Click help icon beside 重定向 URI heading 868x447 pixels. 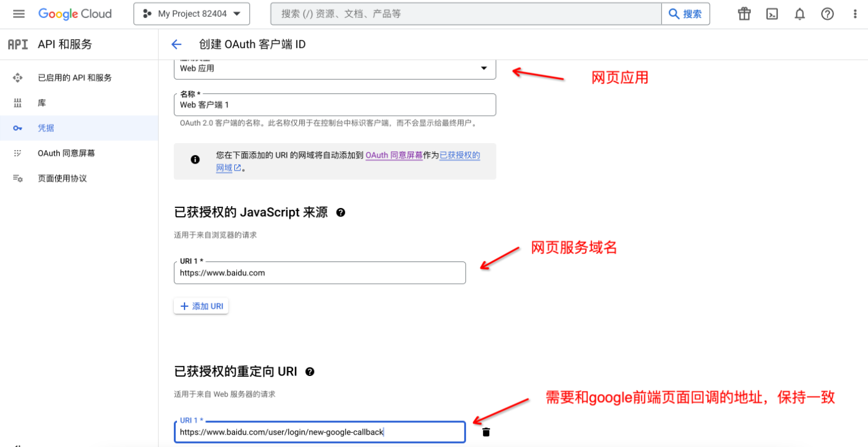pos(310,372)
